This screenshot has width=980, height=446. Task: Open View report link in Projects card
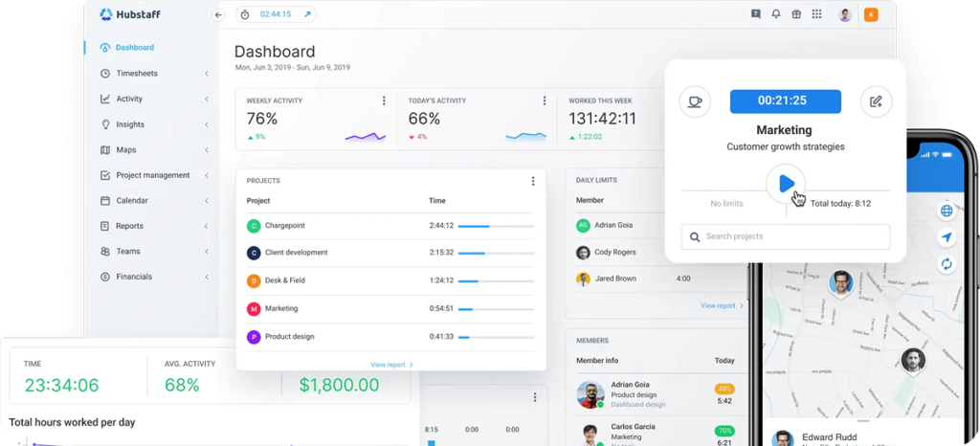pos(391,365)
